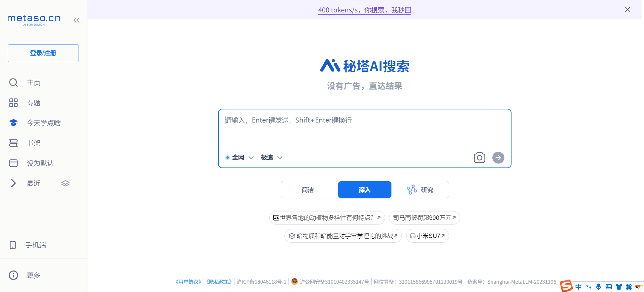Open the 《用户协议》 link

point(188,282)
